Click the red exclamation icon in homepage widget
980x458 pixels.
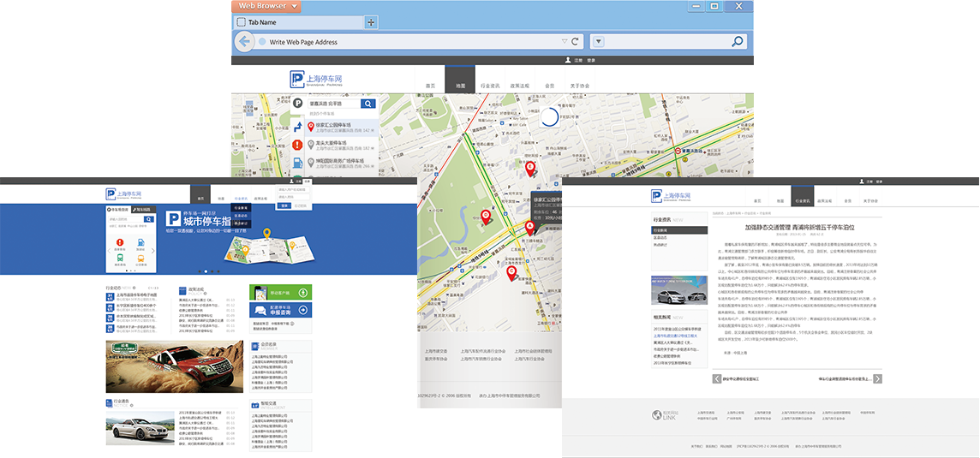pos(120,241)
